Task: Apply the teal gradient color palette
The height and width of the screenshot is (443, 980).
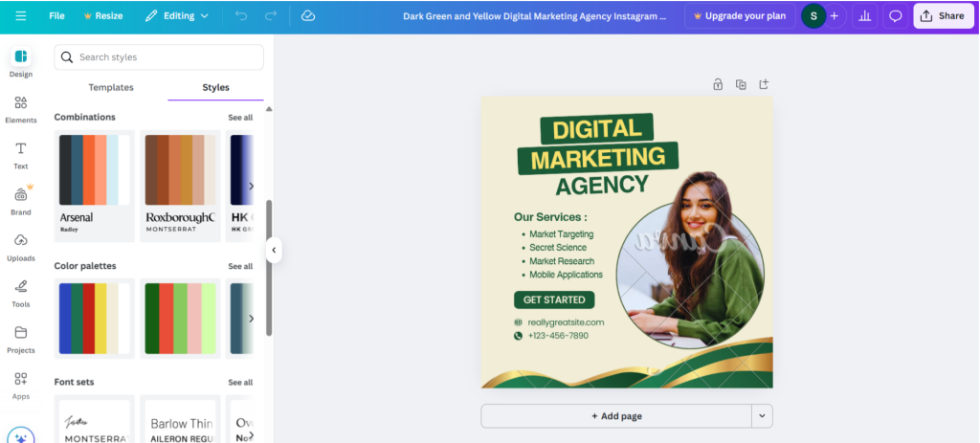Action: click(x=239, y=319)
